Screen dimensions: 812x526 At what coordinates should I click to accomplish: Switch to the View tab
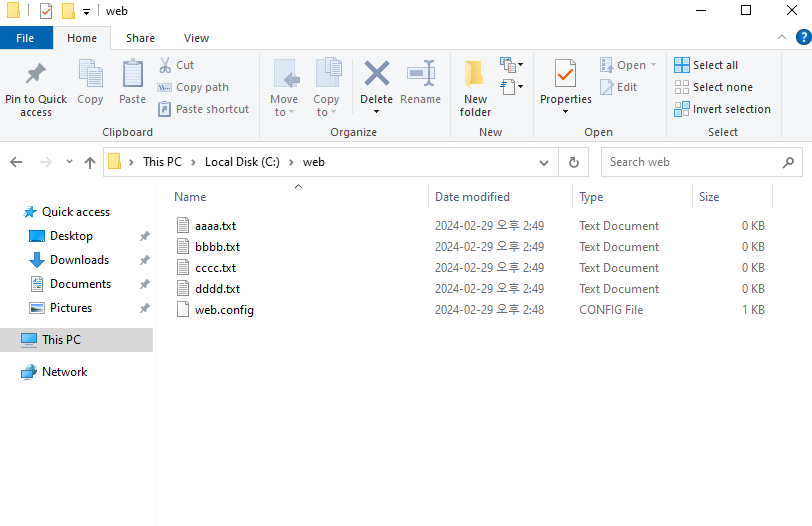(196, 38)
